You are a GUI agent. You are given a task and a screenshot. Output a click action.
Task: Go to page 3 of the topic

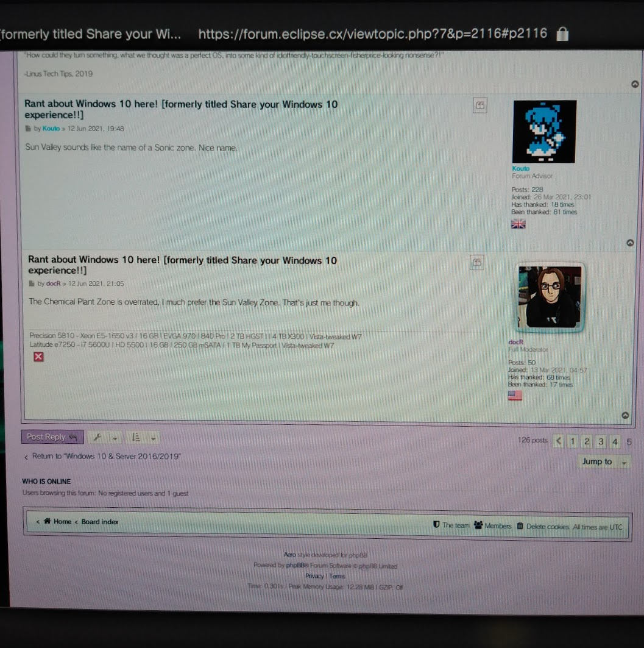[601, 441]
